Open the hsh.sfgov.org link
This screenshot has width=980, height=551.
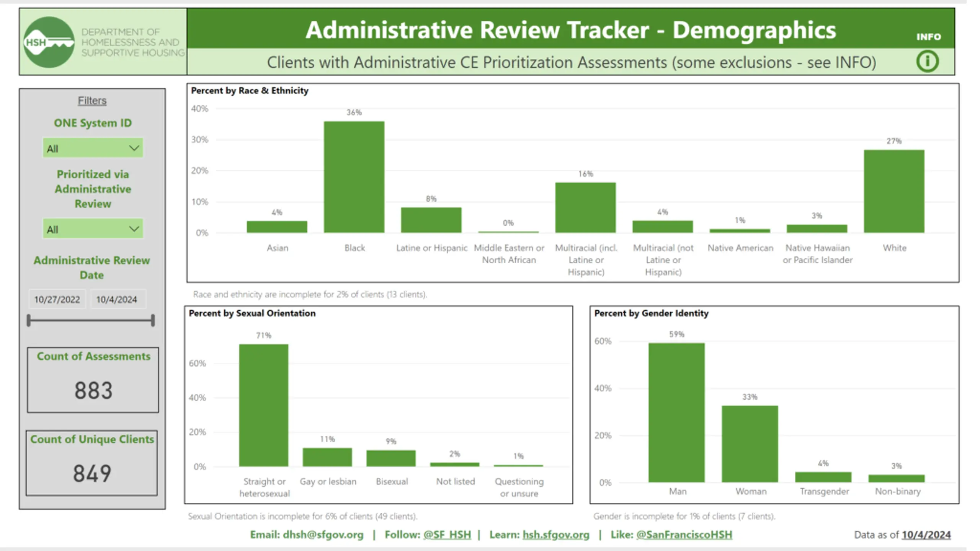click(x=556, y=535)
